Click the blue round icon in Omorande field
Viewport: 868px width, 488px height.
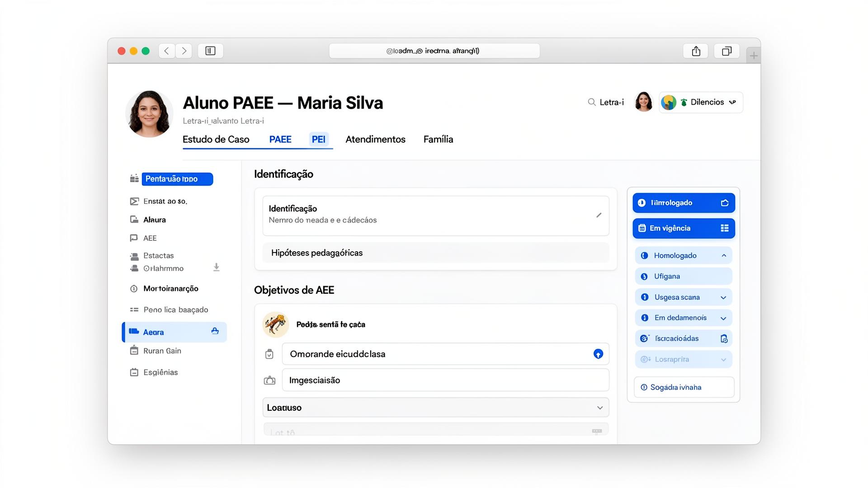(x=598, y=354)
